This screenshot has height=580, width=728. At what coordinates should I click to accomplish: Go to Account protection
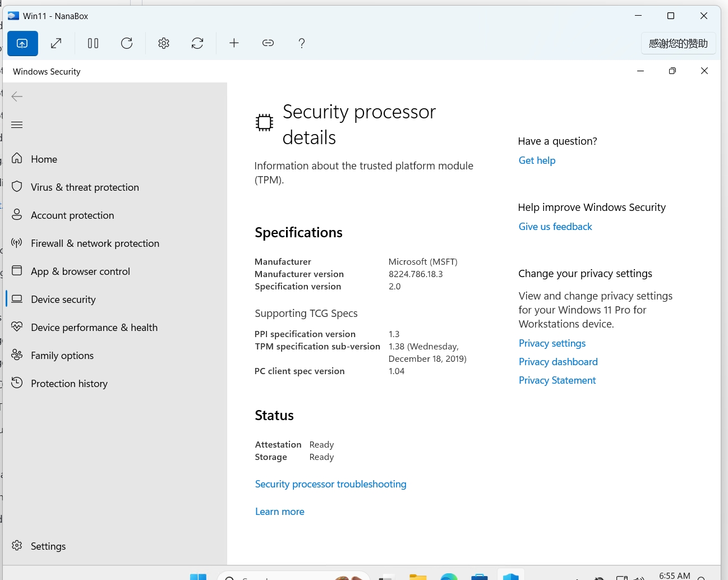pyautogui.click(x=115, y=215)
